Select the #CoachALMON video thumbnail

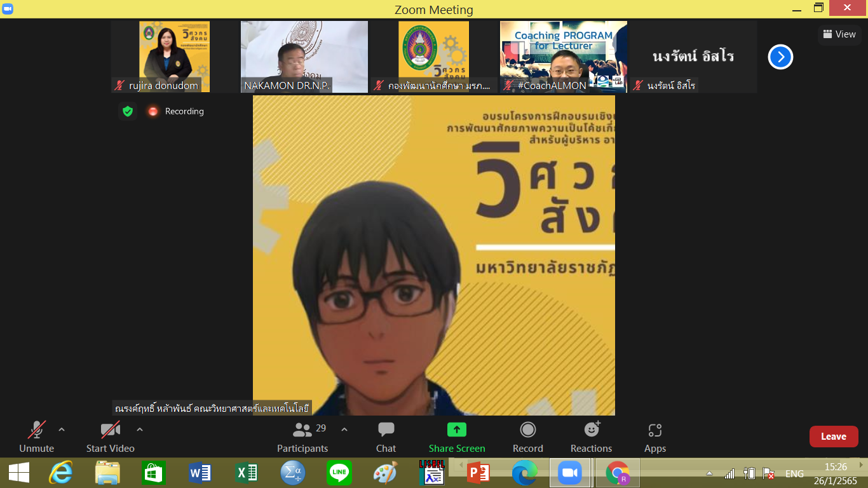564,57
